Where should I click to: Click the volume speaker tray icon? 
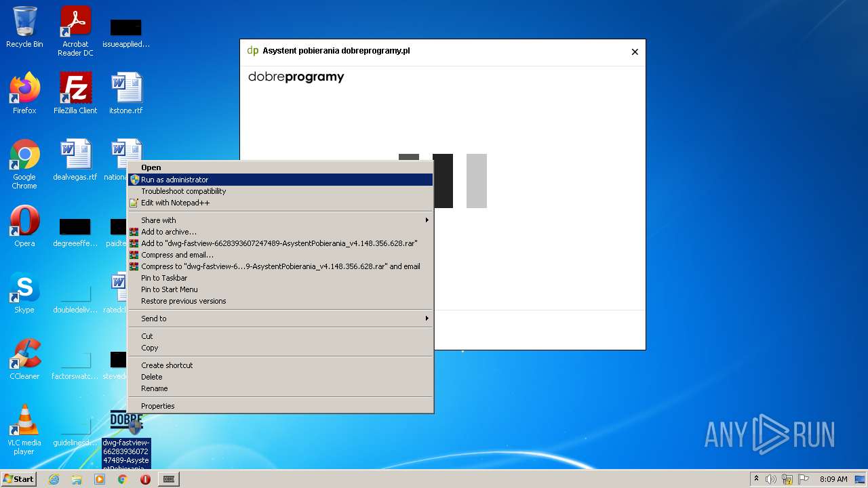pos(771,479)
